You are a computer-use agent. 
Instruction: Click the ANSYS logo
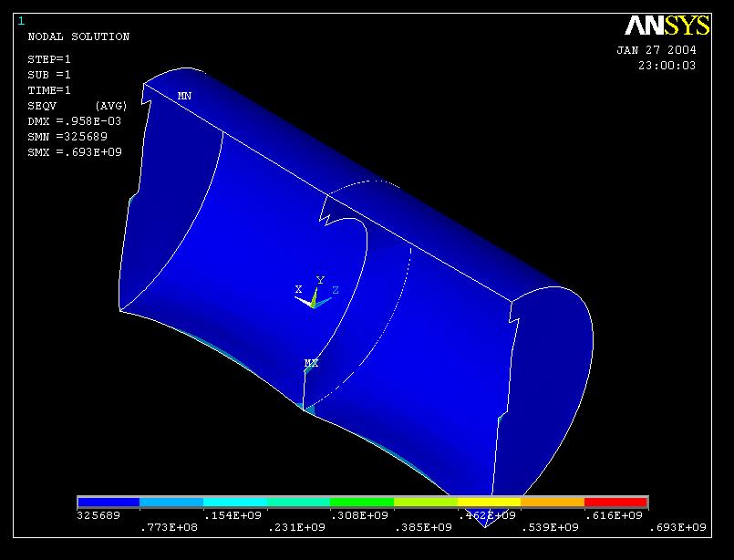(667, 26)
